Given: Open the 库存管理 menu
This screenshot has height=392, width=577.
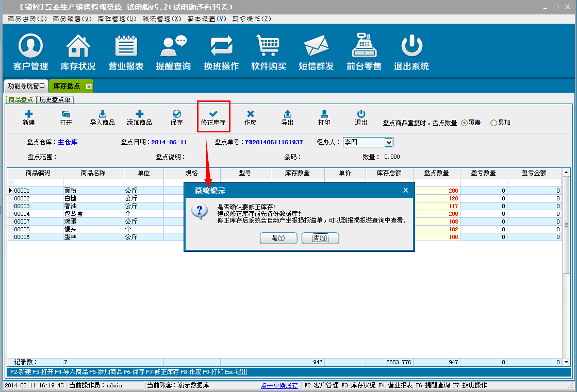Looking at the screenshot, I should click(x=117, y=19).
